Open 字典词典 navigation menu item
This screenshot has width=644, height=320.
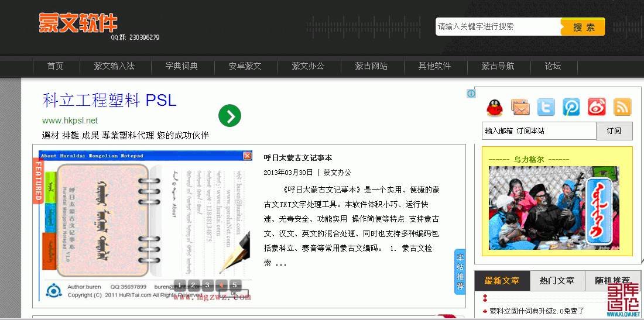[181, 66]
